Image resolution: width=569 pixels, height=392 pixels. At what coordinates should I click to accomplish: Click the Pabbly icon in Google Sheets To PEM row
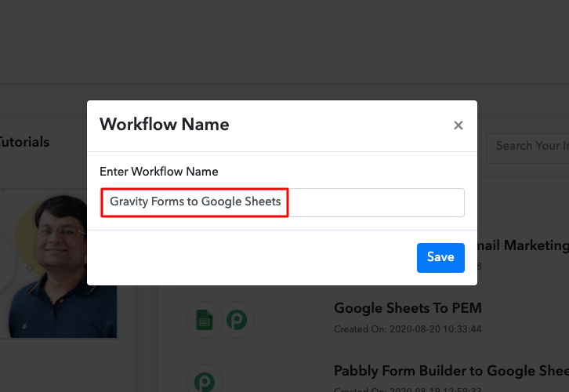coord(236,320)
